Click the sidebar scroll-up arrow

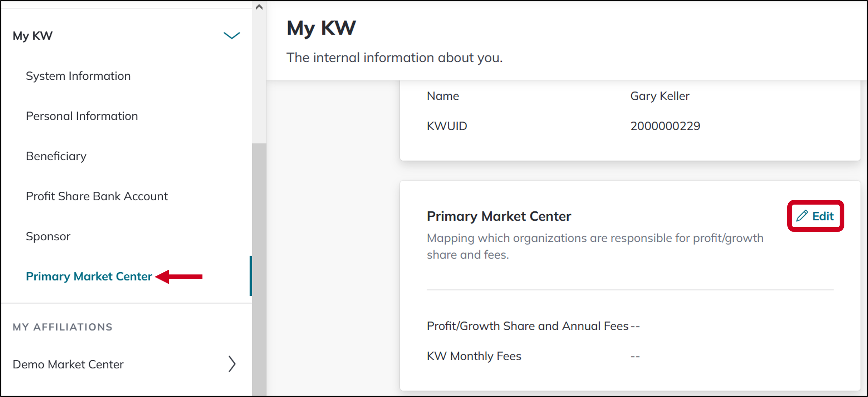(x=259, y=7)
